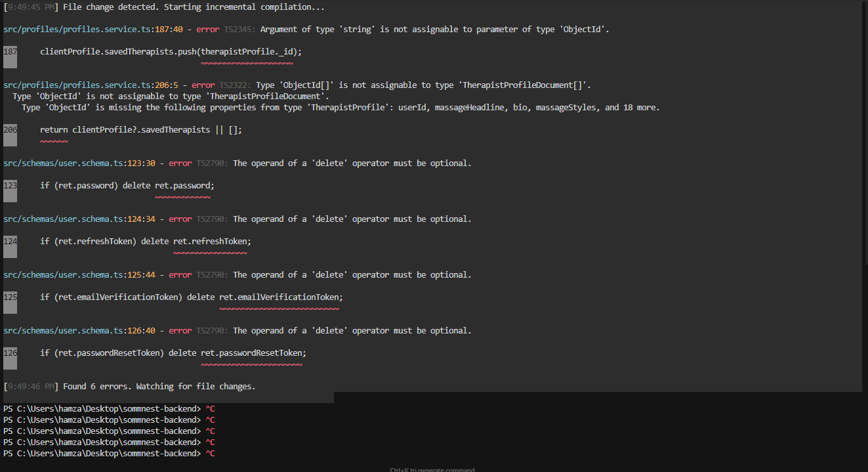Image resolution: width=868 pixels, height=472 pixels.
Task: Click the 'delete ret.emailVerificationToken' code line
Action: pyautogui.click(x=192, y=297)
